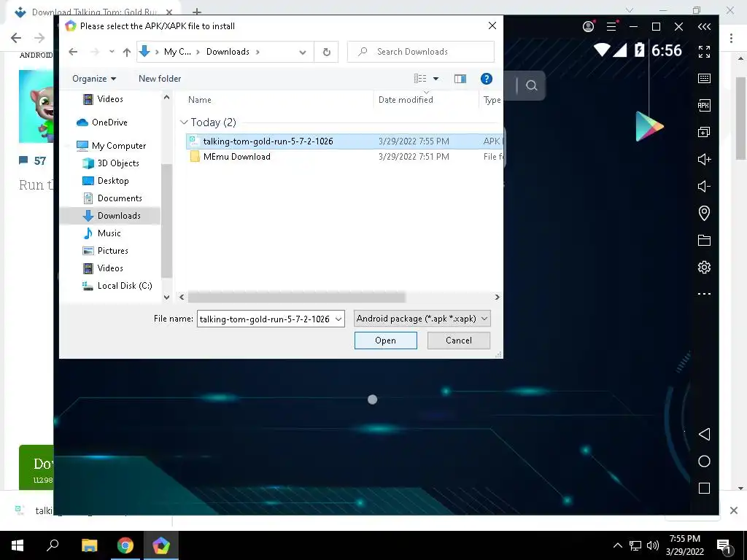Open the Organize dropdown menu
Viewport: 747px width, 560px height.
coord(94,79)
